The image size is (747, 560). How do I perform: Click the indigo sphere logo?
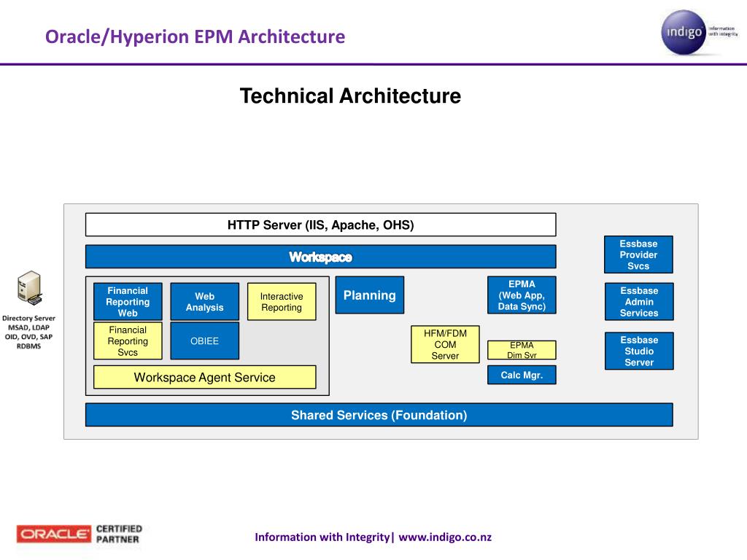pyautogui.click(x=684, y=32)
